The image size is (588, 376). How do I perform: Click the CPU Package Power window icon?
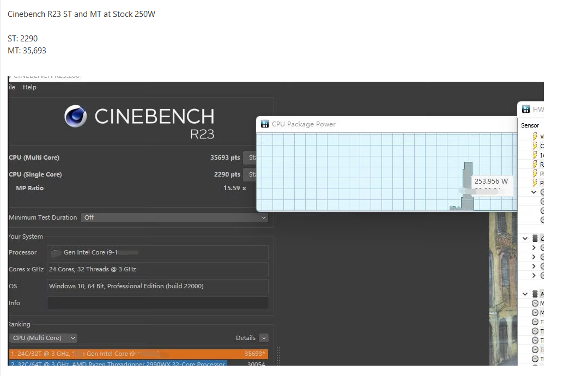[x=265, y=124]
